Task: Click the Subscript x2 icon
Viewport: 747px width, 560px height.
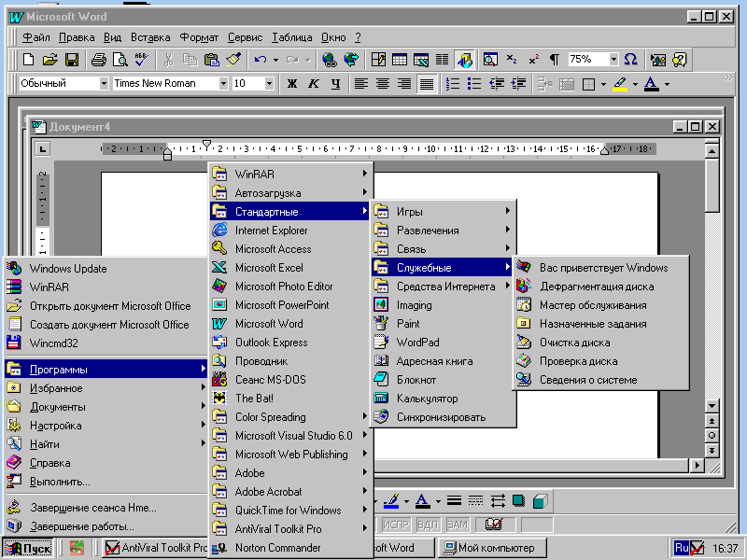Action: [x=512, y=60]
